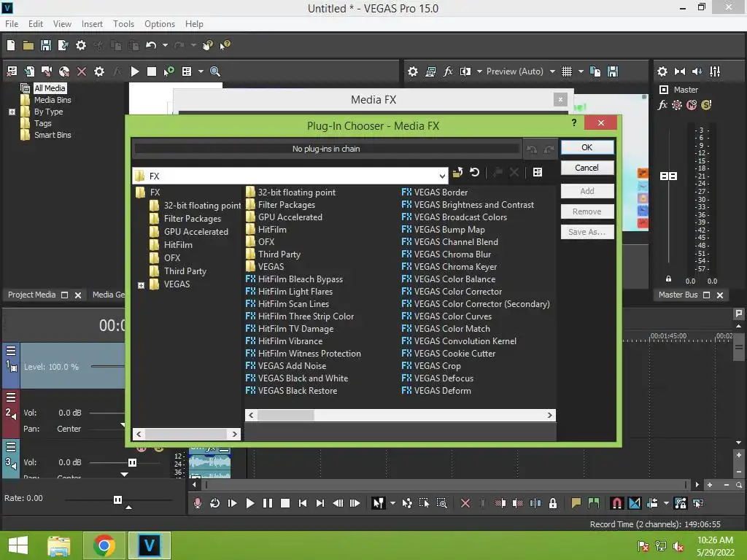Adjust the Master volume fader
This screenshot has height=560, width=747.
pyautogui.click(x=668, y=176)
